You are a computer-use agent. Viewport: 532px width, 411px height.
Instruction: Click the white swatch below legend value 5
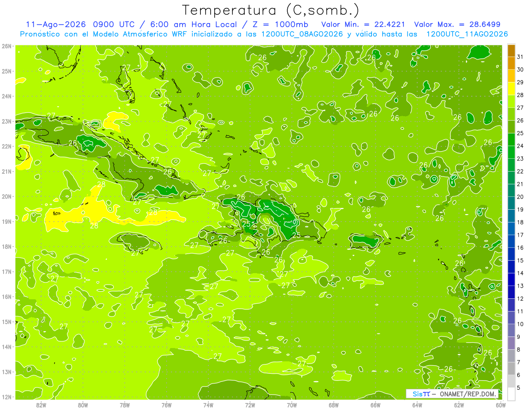[511, 394]
